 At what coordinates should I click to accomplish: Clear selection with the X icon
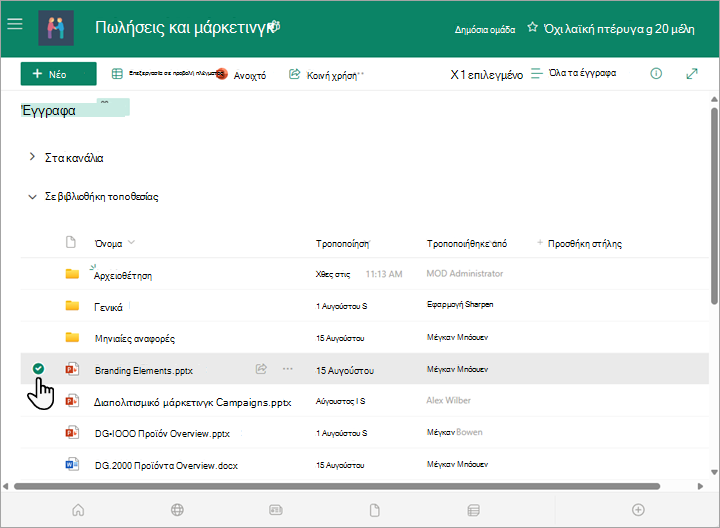coord(454,74)
